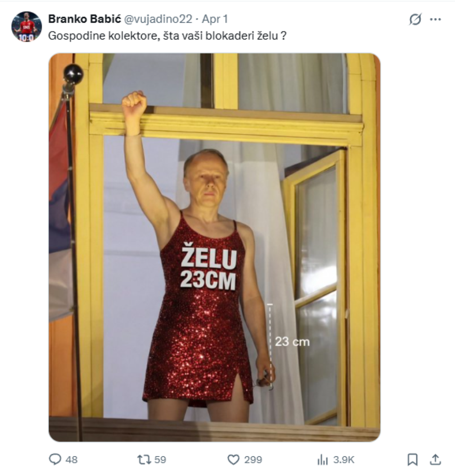
Task: Click the 3.9K views count
Action: click(x=344, y=460)
